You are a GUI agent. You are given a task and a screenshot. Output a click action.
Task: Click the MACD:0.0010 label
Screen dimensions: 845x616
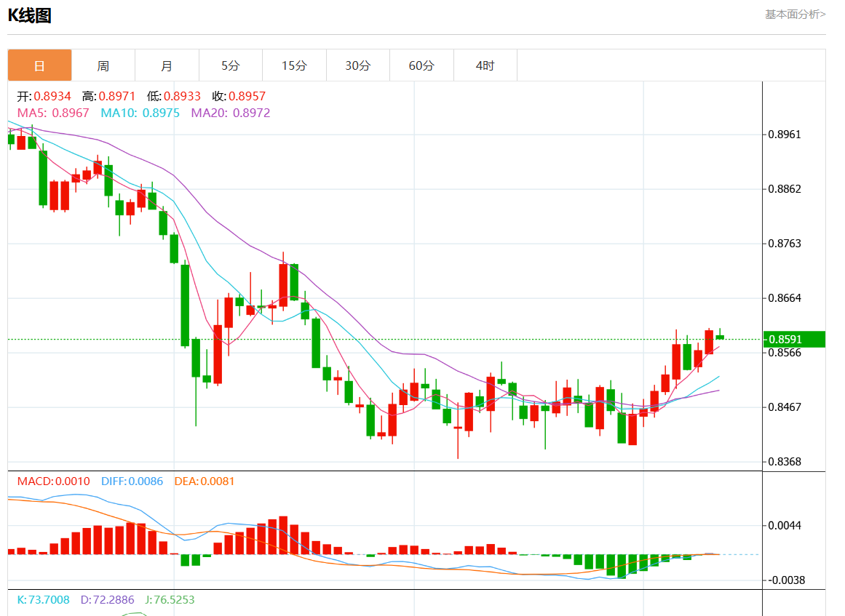click(53, 481)
